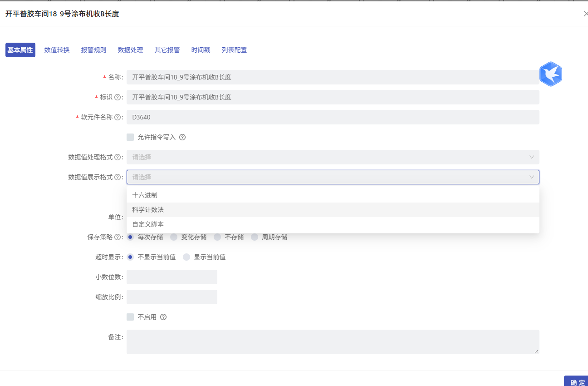Click the 备注 text area
Image resolution: width=588 pixels, height=386 pixels.
[333, 342]
